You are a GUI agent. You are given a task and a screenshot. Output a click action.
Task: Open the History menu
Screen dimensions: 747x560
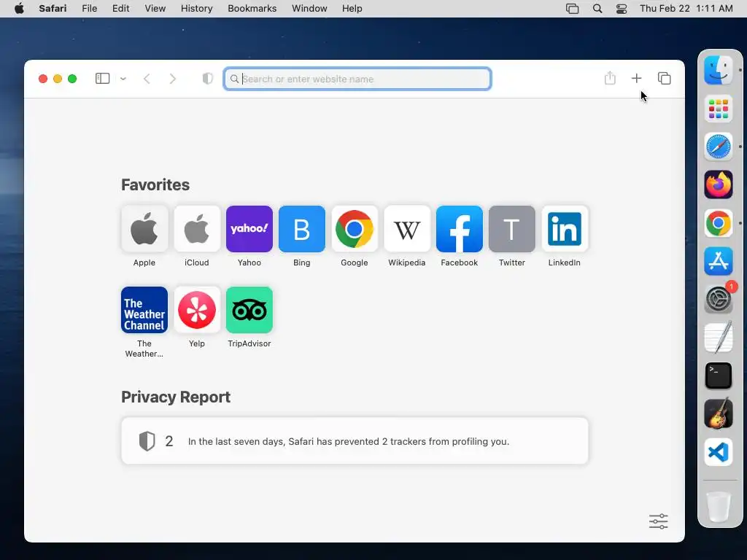[x=197, y=9]
